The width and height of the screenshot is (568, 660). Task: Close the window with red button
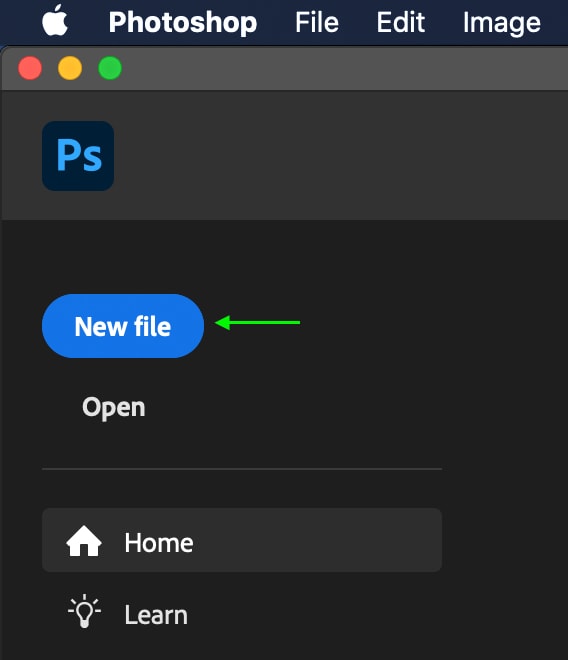(30, 68)
